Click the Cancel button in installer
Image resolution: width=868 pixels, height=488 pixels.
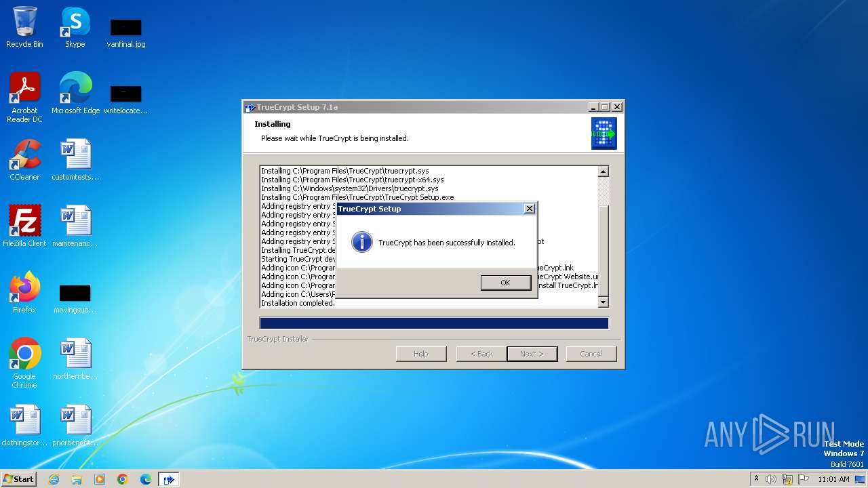(591, 354)
